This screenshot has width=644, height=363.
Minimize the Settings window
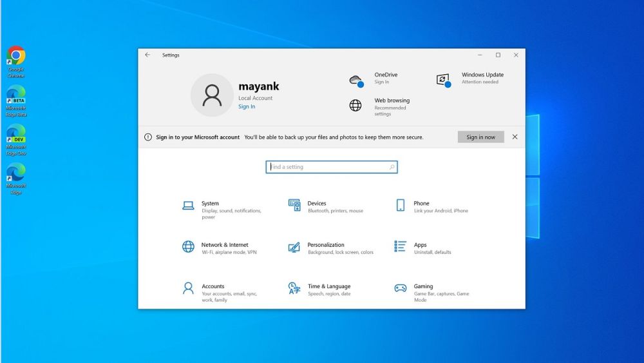point(480,55)
